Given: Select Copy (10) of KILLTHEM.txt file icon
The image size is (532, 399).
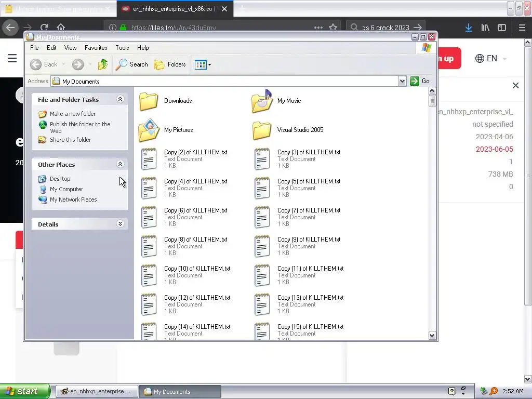Looking at the screenshot, I should (x=149, y=275).
